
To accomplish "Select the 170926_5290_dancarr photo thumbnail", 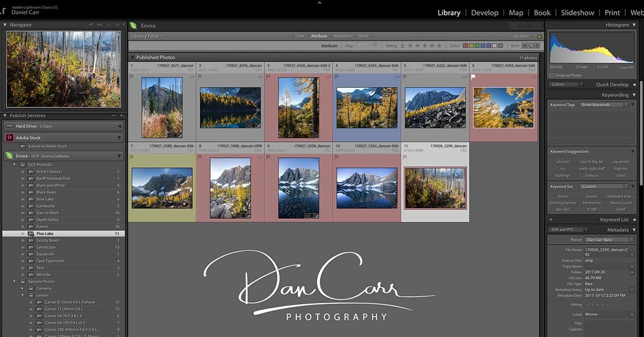I will coord(435,189).
